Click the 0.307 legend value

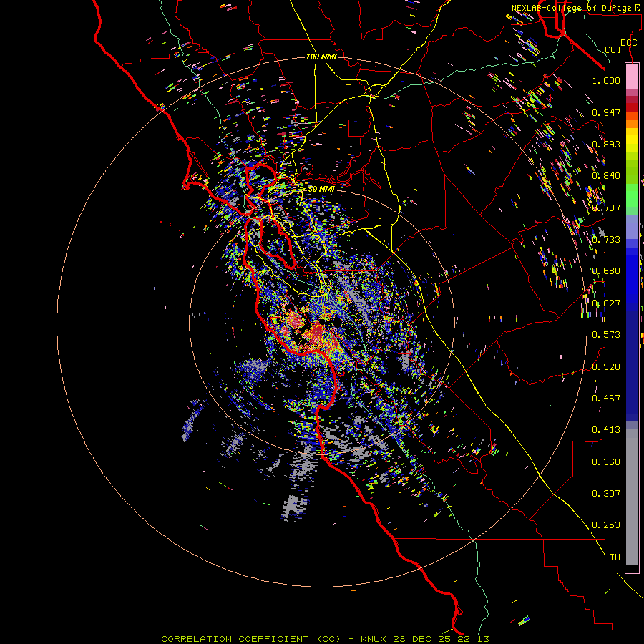point(606,493)
